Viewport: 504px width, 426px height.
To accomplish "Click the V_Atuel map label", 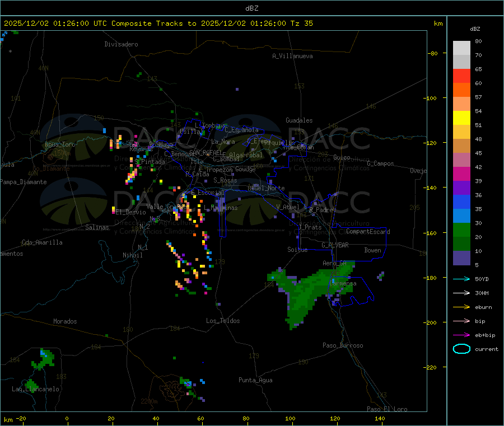I will [288, 207].
